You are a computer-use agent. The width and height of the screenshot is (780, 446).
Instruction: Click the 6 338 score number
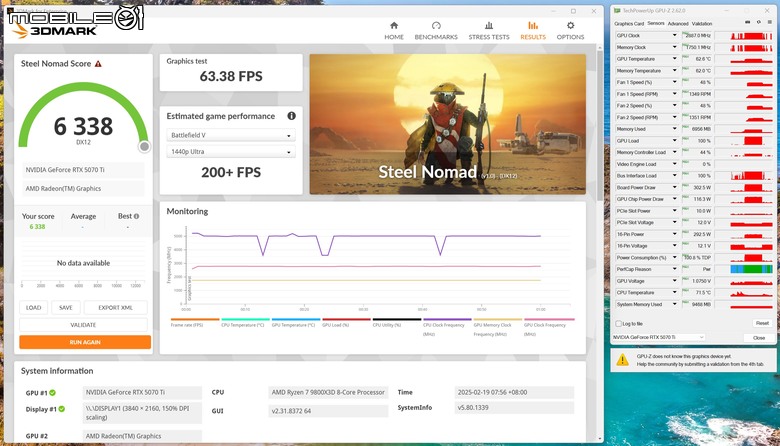(84, 126)
